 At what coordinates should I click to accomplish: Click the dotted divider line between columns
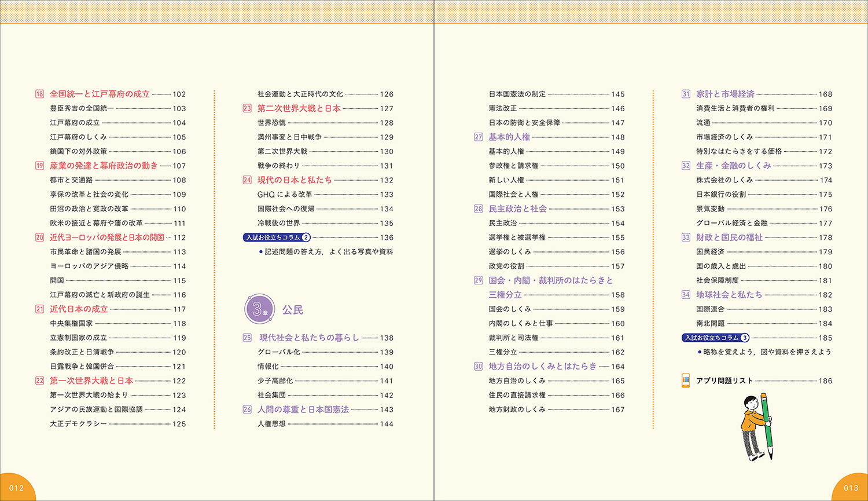(x=215, y=261)
